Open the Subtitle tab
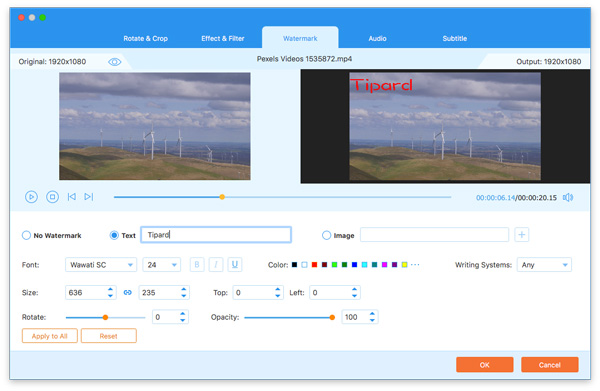This screenshot has height=391, width=600. 455,38
